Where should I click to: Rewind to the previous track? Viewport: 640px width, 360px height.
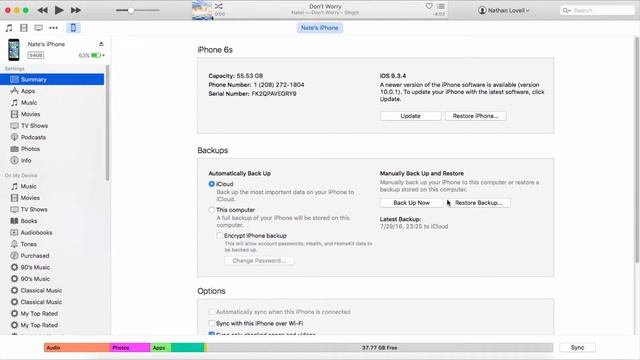(x=42, y=10)
